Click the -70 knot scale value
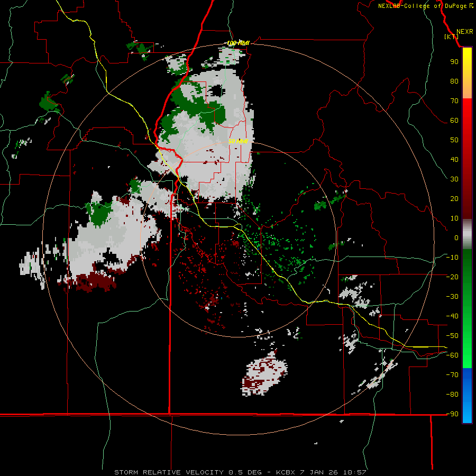This screenshot has width=476, height=476. coord(452,375)
